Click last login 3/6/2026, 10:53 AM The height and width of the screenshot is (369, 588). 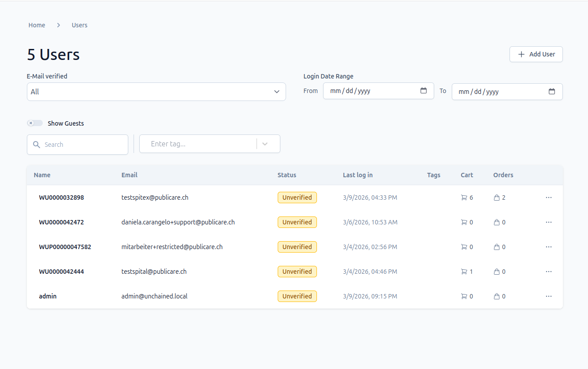[x=370, y=222]
